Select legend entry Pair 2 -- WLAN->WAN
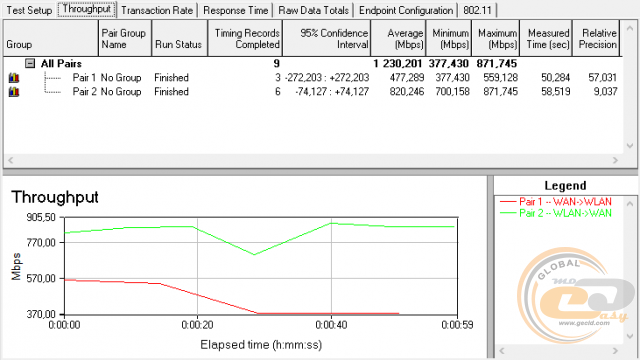Image resolution: width=640 pixels, height=360 pixels. (x=556, y=213)
